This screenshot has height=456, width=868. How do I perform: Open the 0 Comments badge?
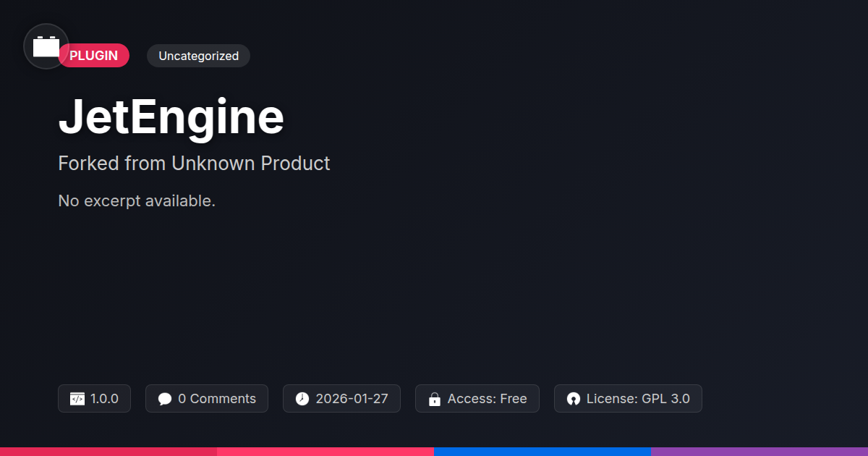point(207,399)
